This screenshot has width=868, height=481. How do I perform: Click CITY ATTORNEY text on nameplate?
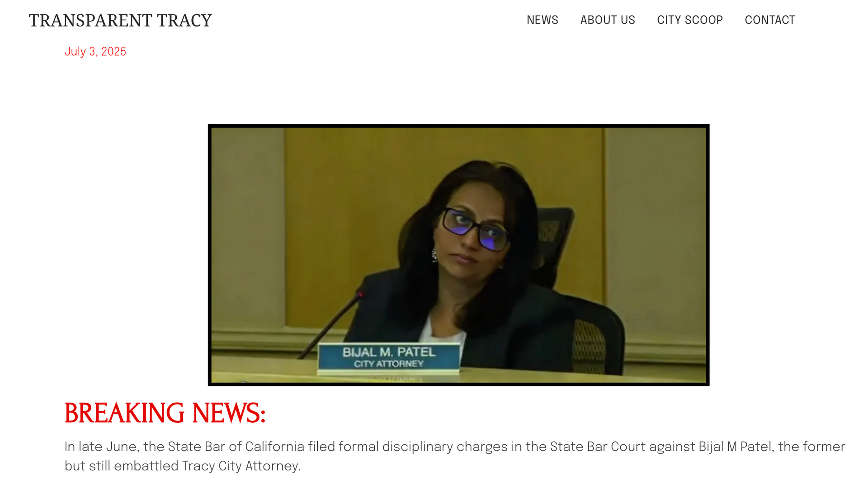coord(388,364)
